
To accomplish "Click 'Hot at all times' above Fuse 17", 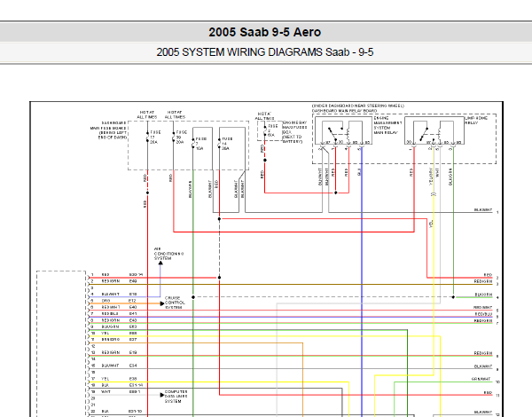I will pyautogui.click(x=147, y=114).
